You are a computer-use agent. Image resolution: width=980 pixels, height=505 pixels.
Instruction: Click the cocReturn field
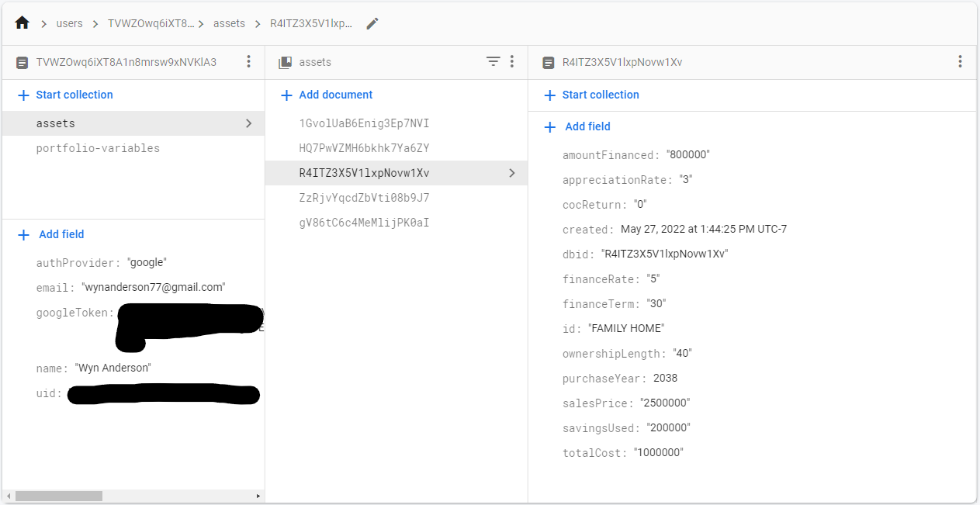[604, 205]
